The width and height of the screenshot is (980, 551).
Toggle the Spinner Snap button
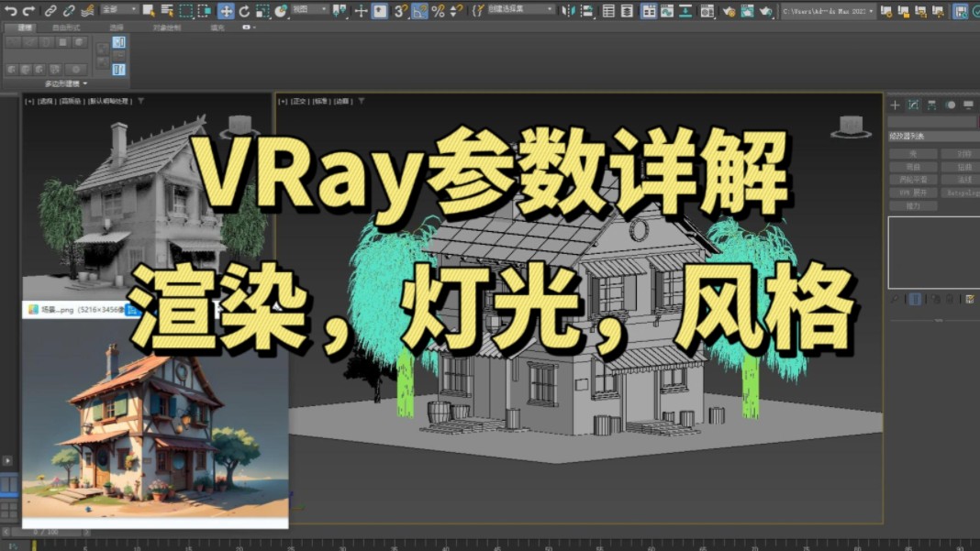[457, 11]
